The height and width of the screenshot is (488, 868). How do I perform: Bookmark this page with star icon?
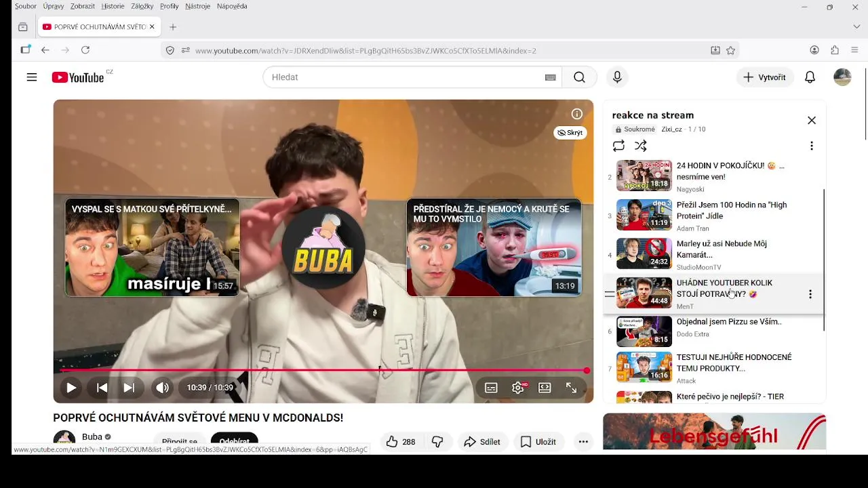(x=730, y=50)
